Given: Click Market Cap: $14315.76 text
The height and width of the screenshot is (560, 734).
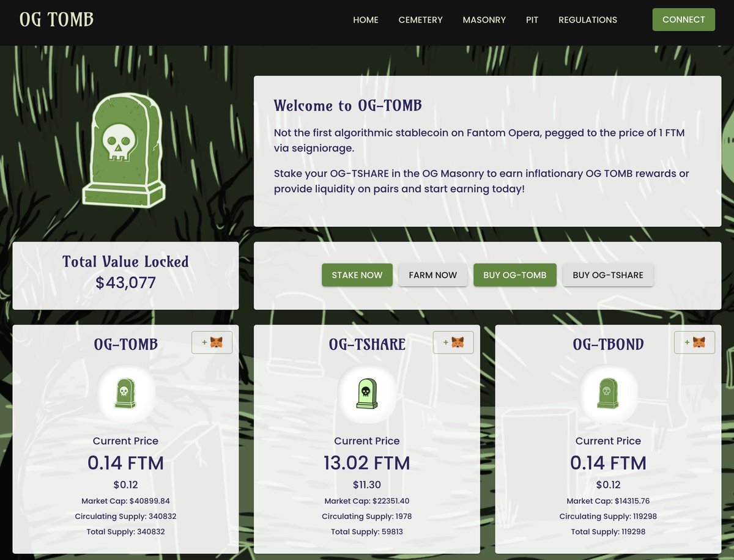Looking at the screenshot, I should [x=608, y=501].
